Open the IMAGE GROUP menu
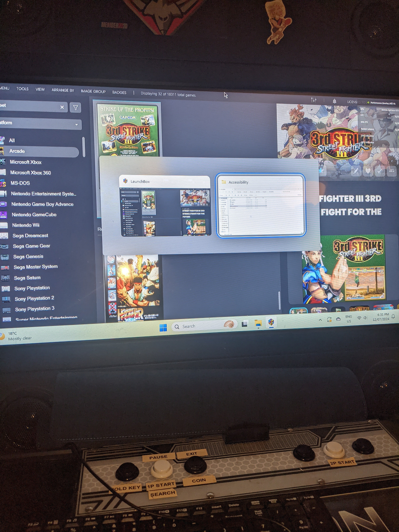 coord(93,91)
